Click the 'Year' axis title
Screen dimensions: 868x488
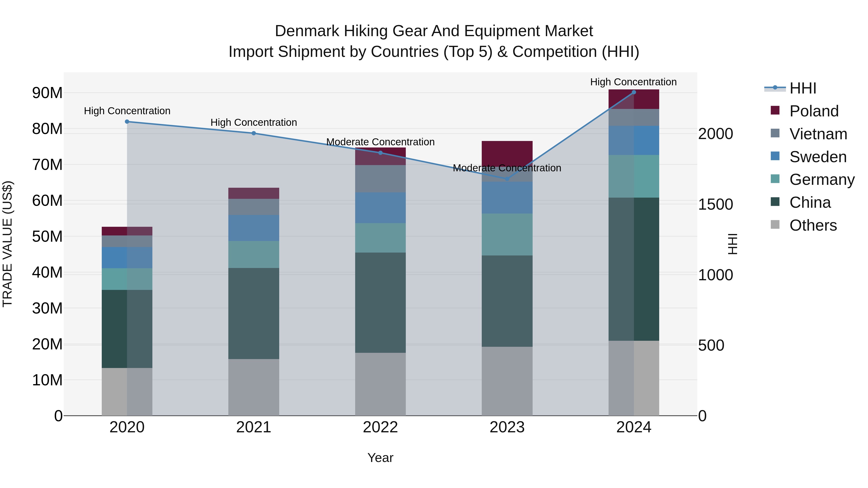pos(380,458)
